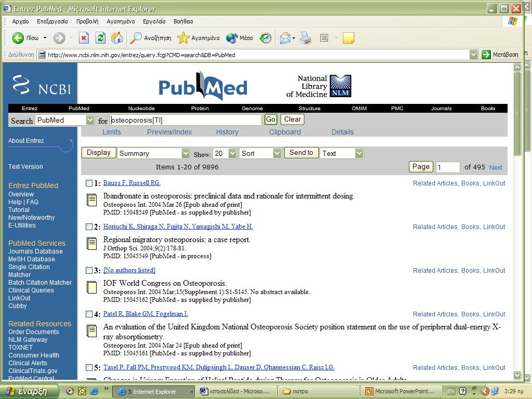The width and height of the screenshot is (532, 399).
Task: Open the Summary display format dropdown
Action: pyautogui.click(x=185, y=153)
